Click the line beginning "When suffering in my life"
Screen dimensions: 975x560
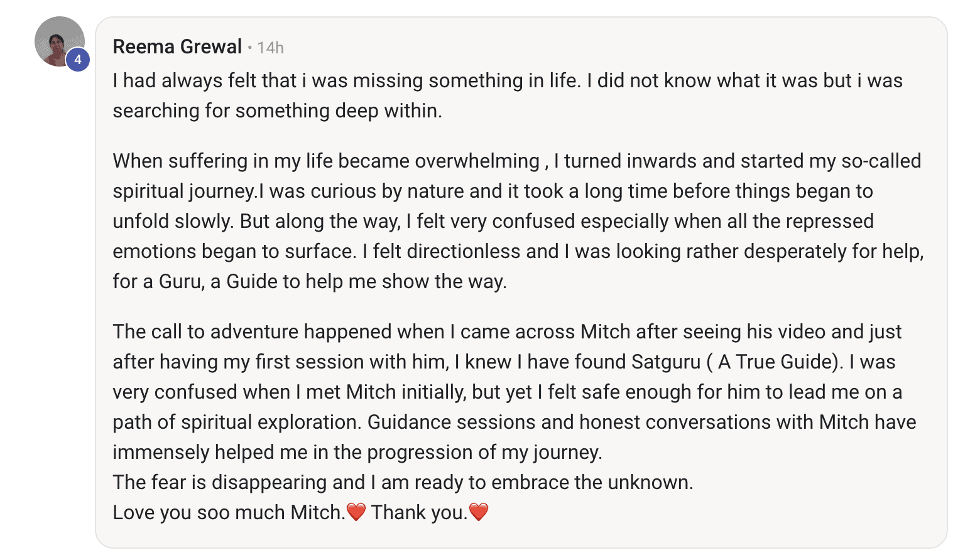tap(516, 161)
